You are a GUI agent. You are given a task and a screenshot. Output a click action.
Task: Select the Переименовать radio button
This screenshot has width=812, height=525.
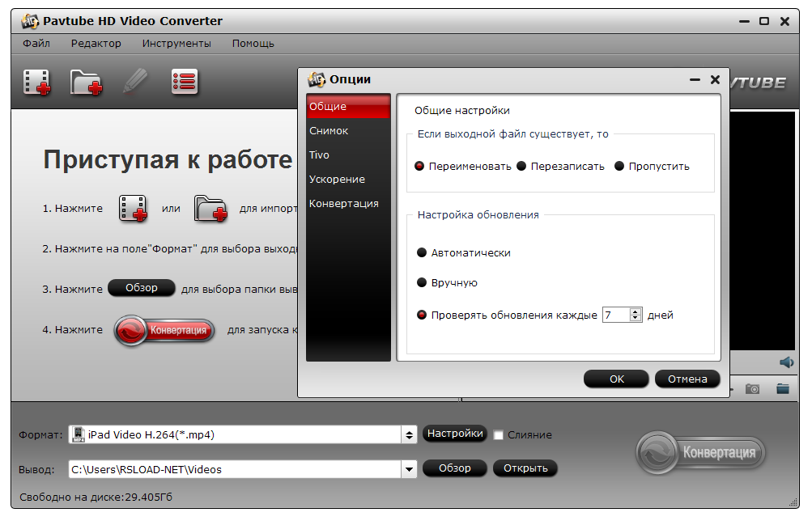pyautogui.click(x=419, y=166)
